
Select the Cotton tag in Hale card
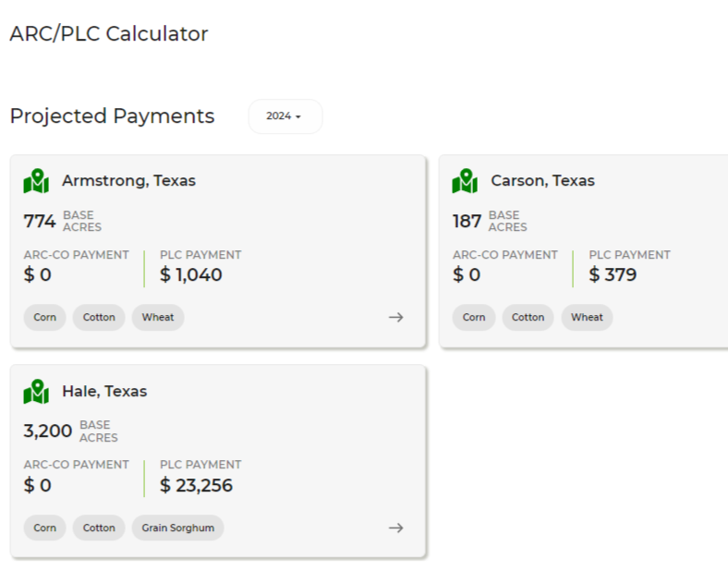coord(99,528)
